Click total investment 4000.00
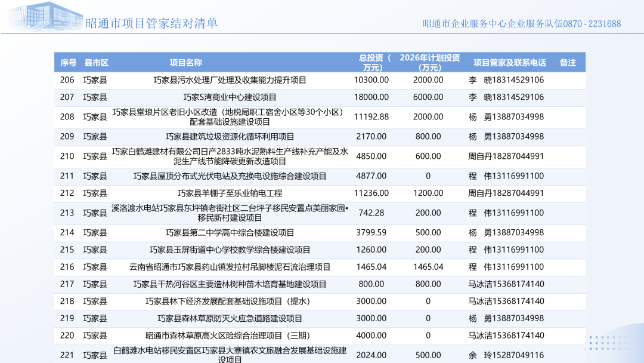 (x=371, y=337)
